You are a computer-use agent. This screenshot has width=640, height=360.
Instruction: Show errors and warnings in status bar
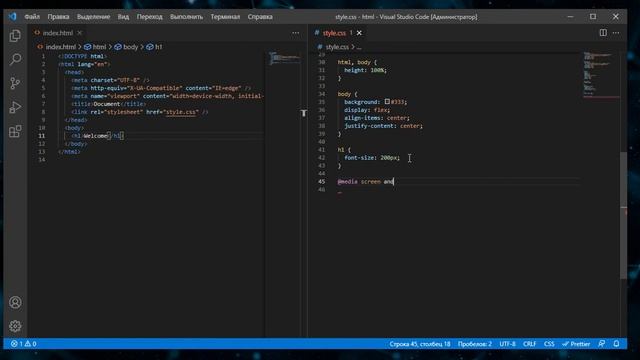pos(23,344)
